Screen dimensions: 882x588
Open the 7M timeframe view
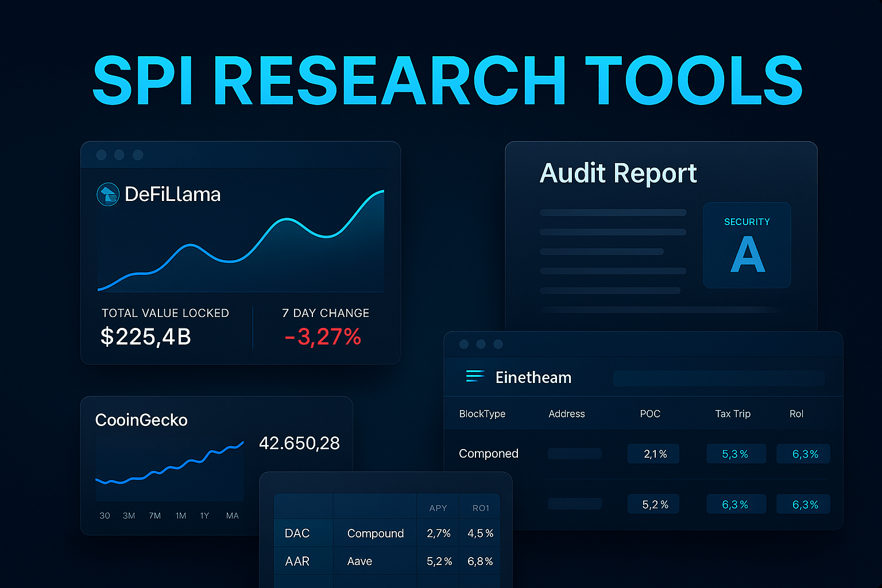tap(154, 516)
